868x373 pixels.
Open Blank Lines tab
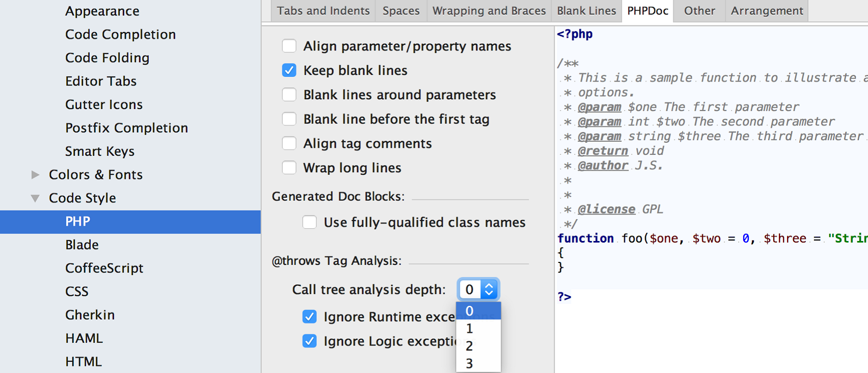click(x=586, y=11)
